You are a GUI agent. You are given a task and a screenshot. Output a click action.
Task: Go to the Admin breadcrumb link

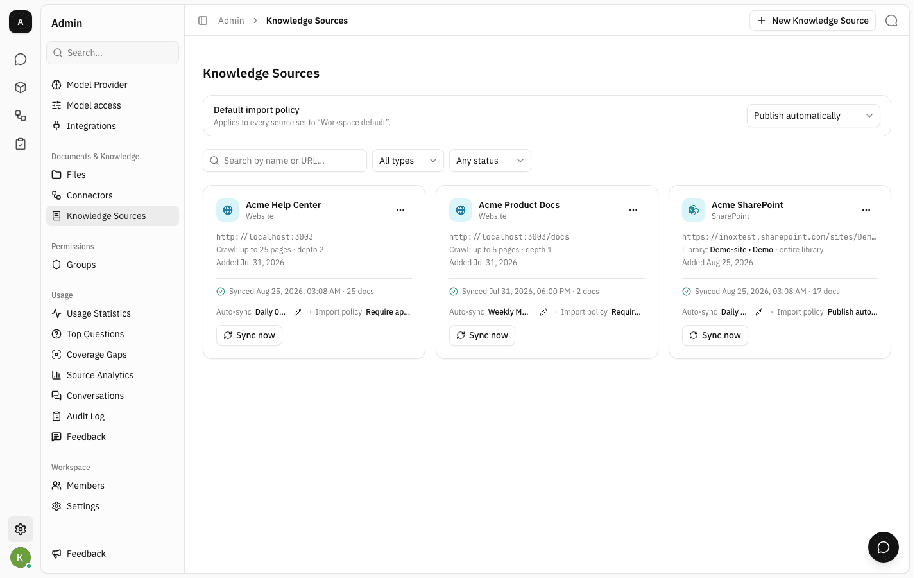click(x=231, y=21)
